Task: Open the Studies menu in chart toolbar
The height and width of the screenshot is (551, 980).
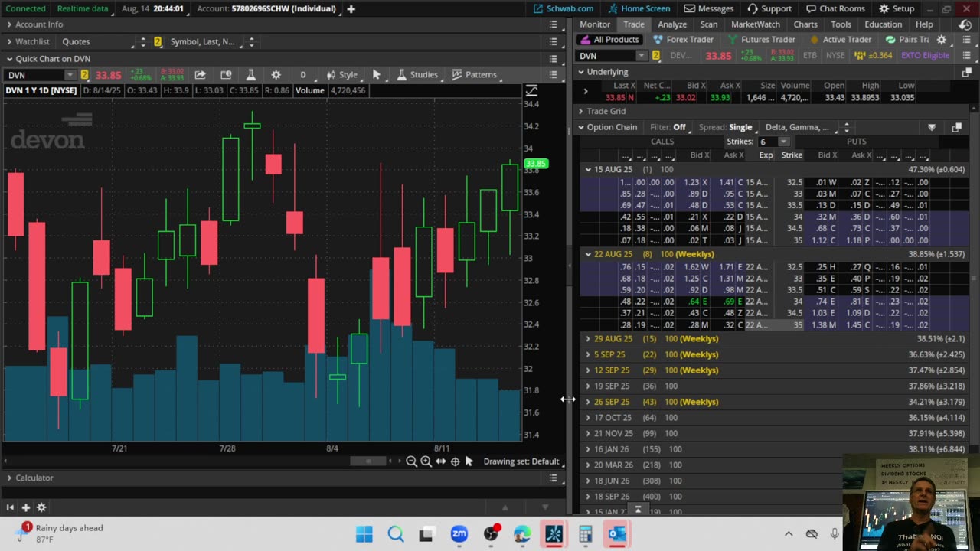Action: click(x=416, y=74)
